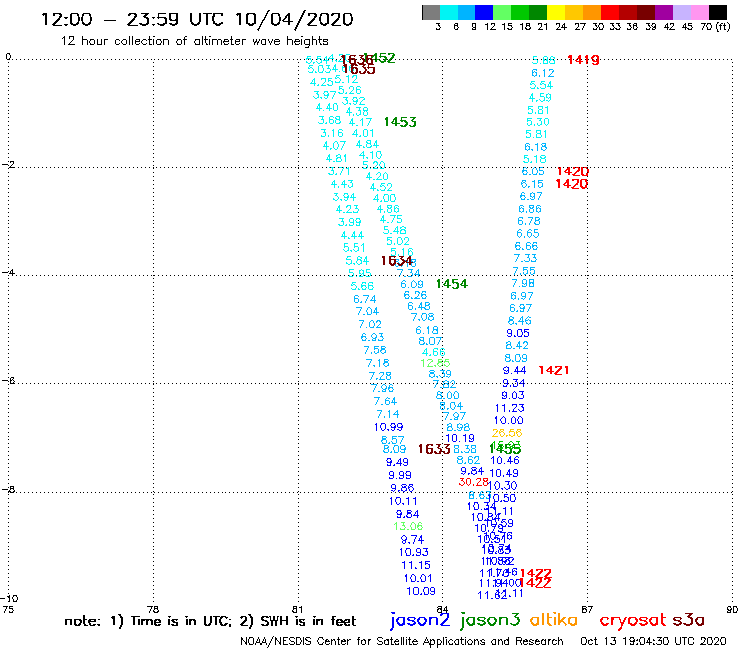This screenshot has width=740, height=650.
Task: Click the red 1419 cryosat time label
Action: (583, 60)
